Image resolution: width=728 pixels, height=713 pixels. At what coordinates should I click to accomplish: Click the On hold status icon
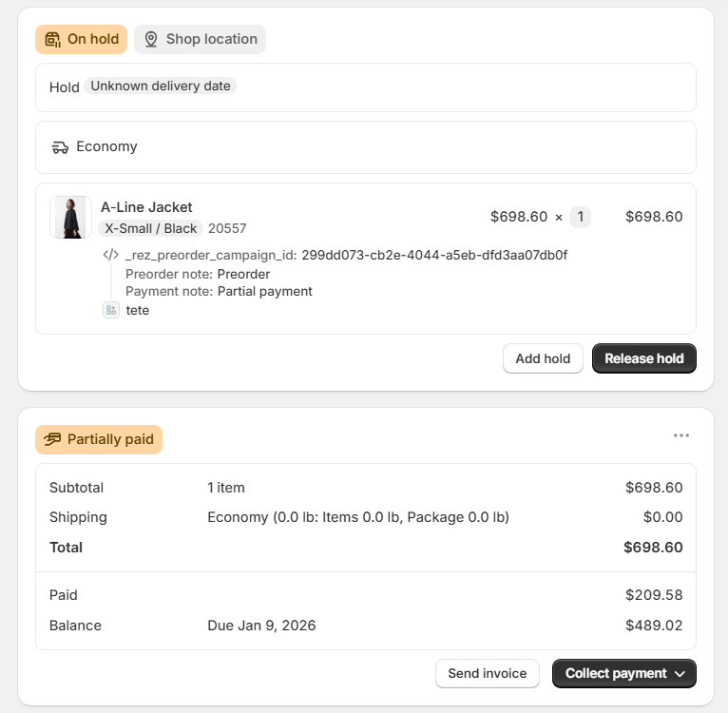(x=53, y=39)
